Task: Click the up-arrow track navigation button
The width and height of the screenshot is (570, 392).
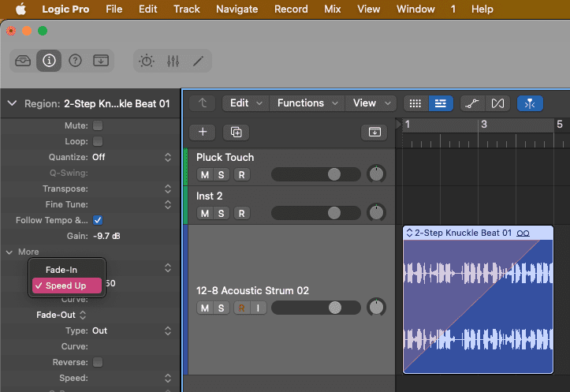Action: click(203, 103)
